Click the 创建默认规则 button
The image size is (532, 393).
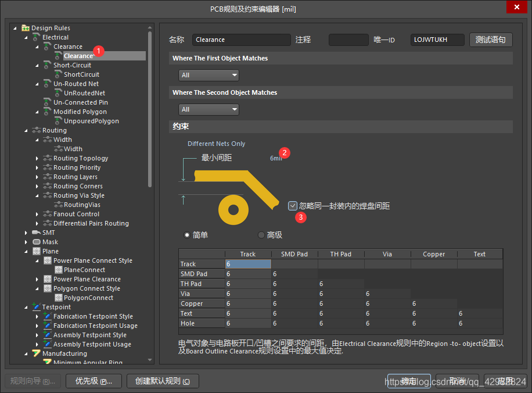tap(162, 381)
